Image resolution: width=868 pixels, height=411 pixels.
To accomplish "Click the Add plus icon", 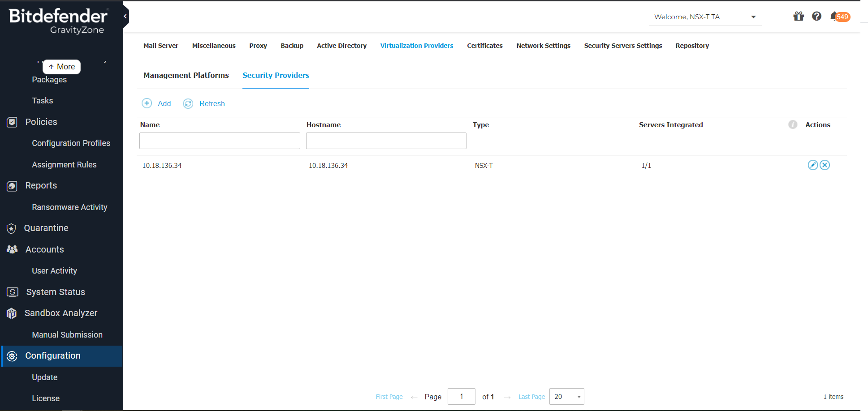I will 147,103.
